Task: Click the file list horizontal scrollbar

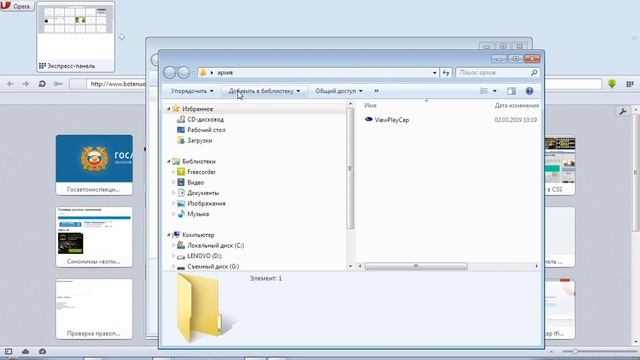Action: coord(416,266)
